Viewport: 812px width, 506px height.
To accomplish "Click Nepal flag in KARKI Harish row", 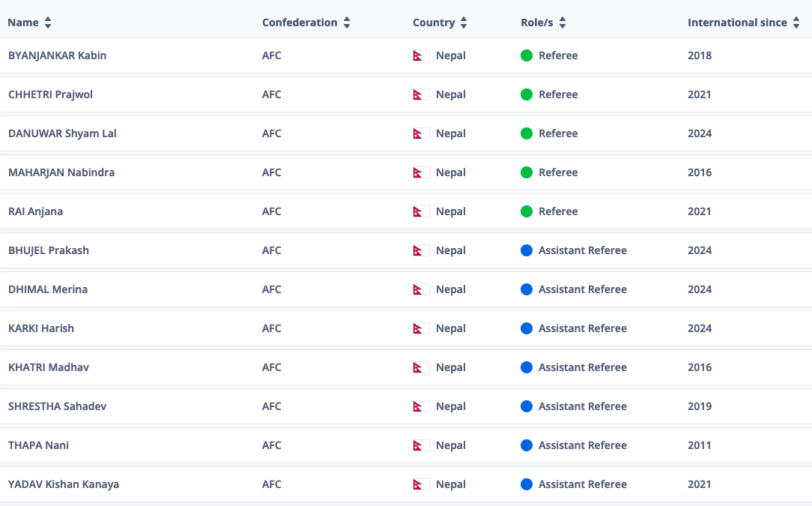I will coord(421,328).
